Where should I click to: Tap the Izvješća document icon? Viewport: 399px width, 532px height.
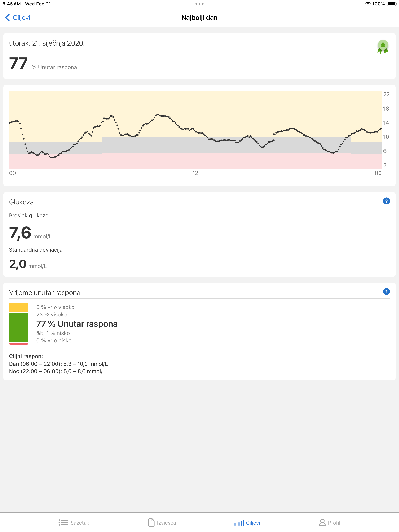coord(151,522)
